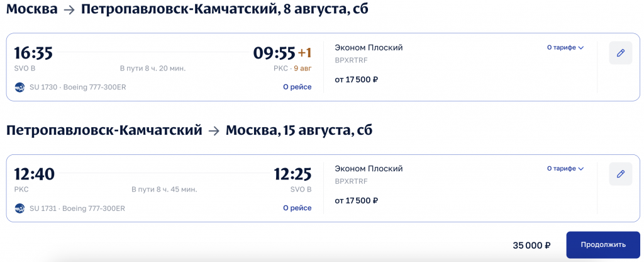Select the return 'Эконом Плоский' fare name
Screen dimensions: 644x262
[369, 169]
